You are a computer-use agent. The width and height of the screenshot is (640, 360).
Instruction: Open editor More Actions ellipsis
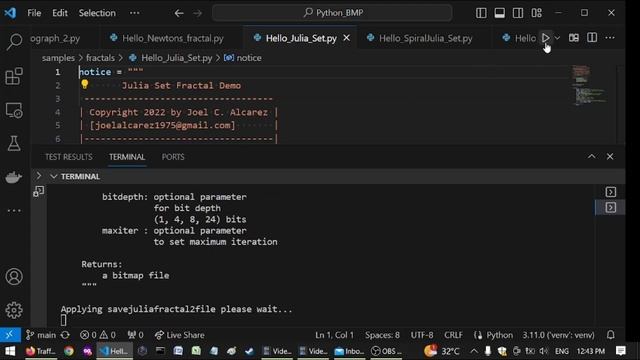(610, 38)
